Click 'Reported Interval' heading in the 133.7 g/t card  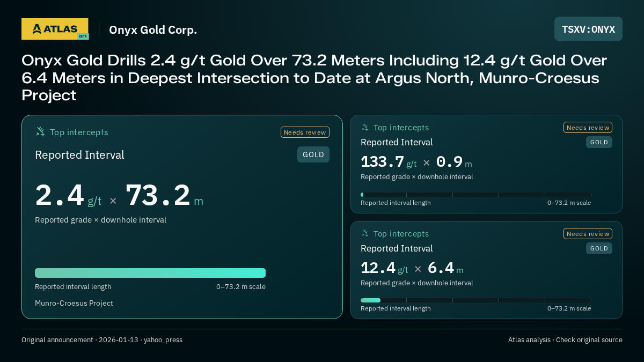tap(397, 142)
